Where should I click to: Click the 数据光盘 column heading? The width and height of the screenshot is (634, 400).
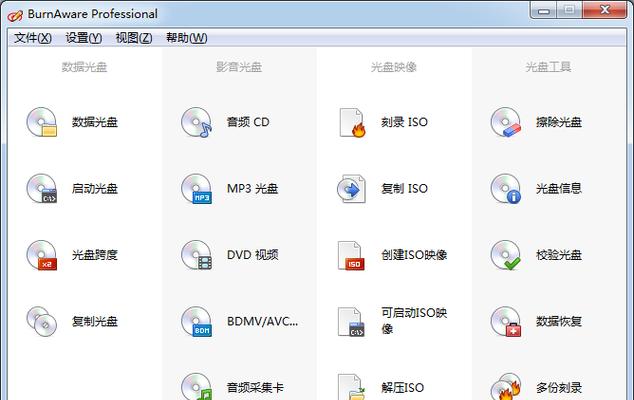[84, 67]
